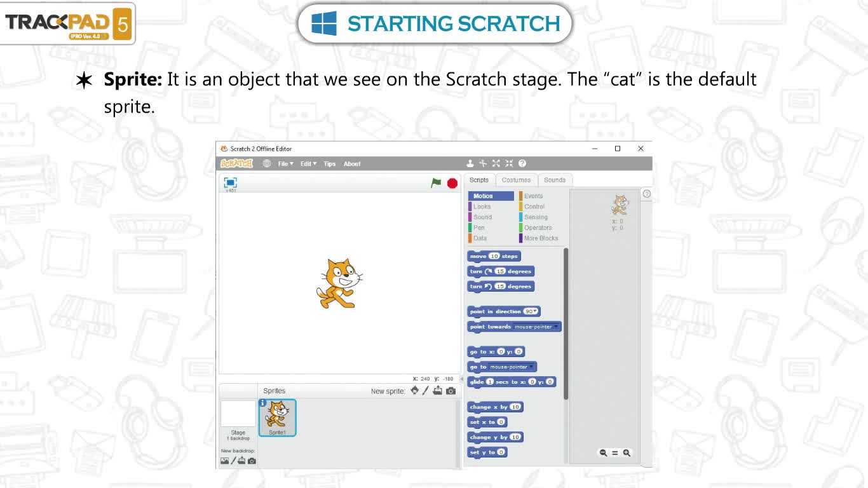This screenshot has width=868, height=488.
Task: Paint a new sprite
Action: pyautogui.click(x=426, y=390)
